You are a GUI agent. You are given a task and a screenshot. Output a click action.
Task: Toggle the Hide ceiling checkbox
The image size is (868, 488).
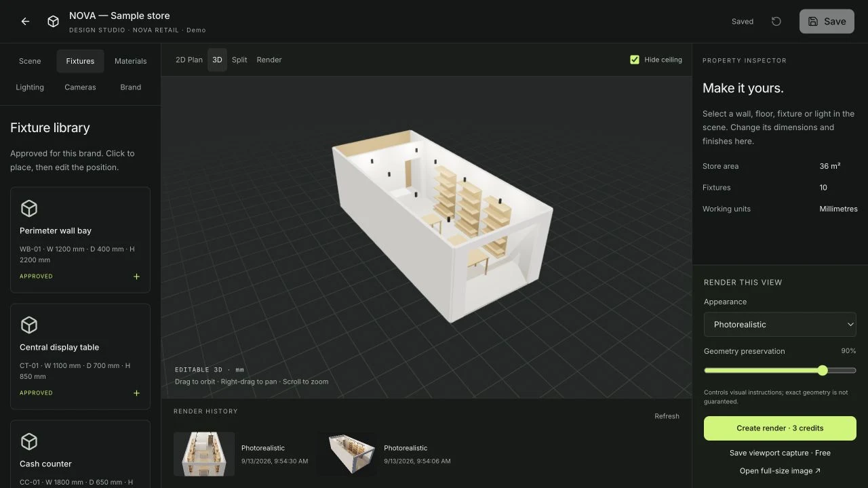tap(635, 60)
